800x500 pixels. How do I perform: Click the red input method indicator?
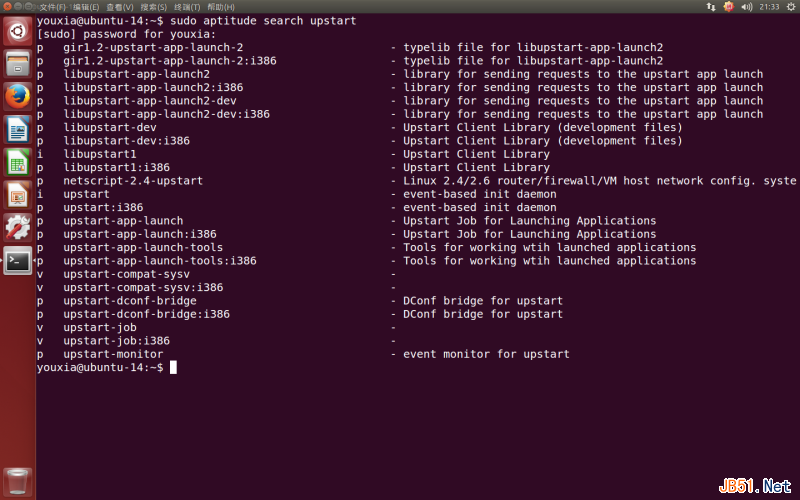[x=727, y=7]
